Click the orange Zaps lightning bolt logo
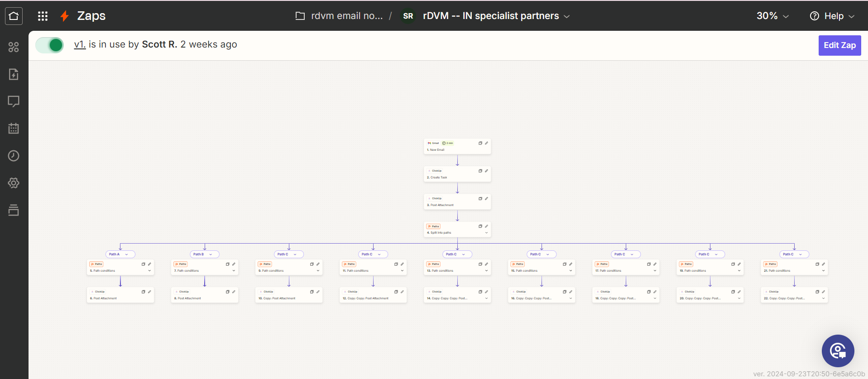Screen dimensions: 868x379 tap(64, 16)
